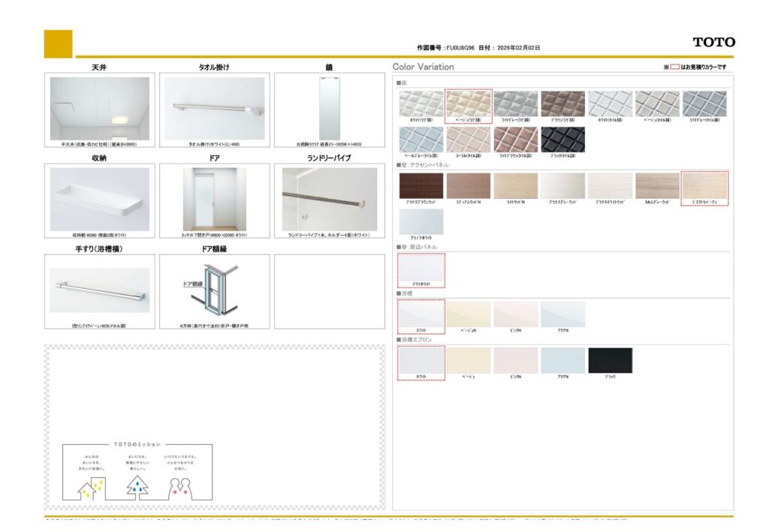769x532 pixels.
Task: Click the TOTO logo in the header
Action: pos(713,43)
